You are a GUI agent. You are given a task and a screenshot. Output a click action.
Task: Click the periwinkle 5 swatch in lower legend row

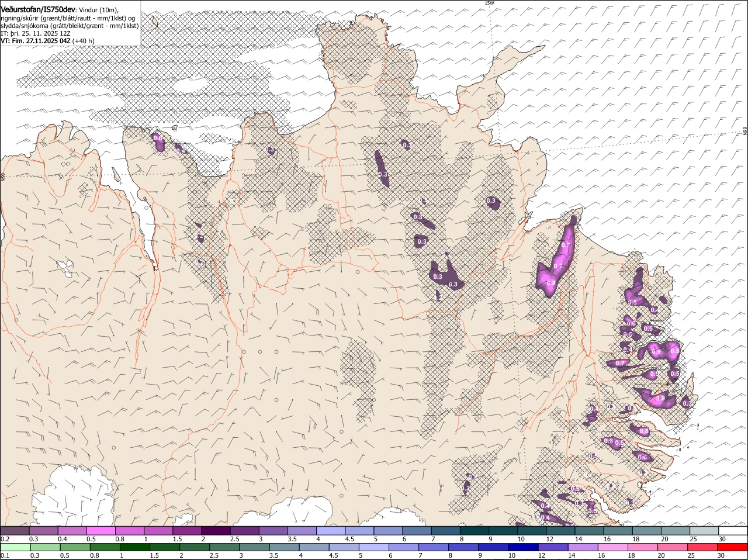point(373,547)
